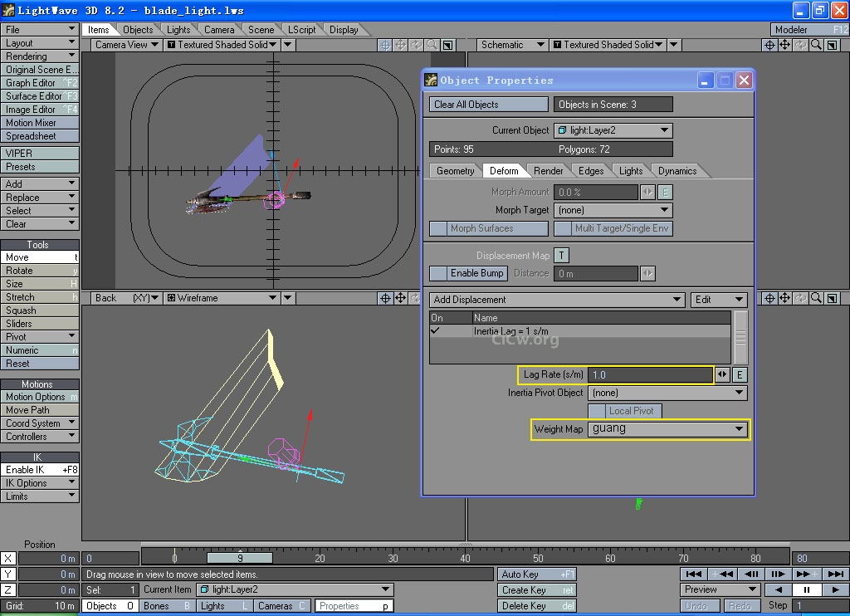850x616 pixels.
Task: Open the Surface Editor
Action: click(40, 96)
